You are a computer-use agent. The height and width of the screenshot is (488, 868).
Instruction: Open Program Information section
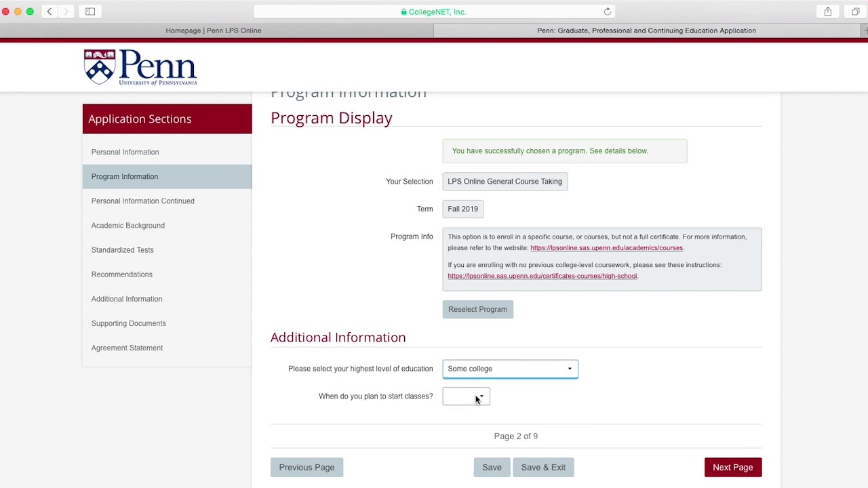coord(167,176)
